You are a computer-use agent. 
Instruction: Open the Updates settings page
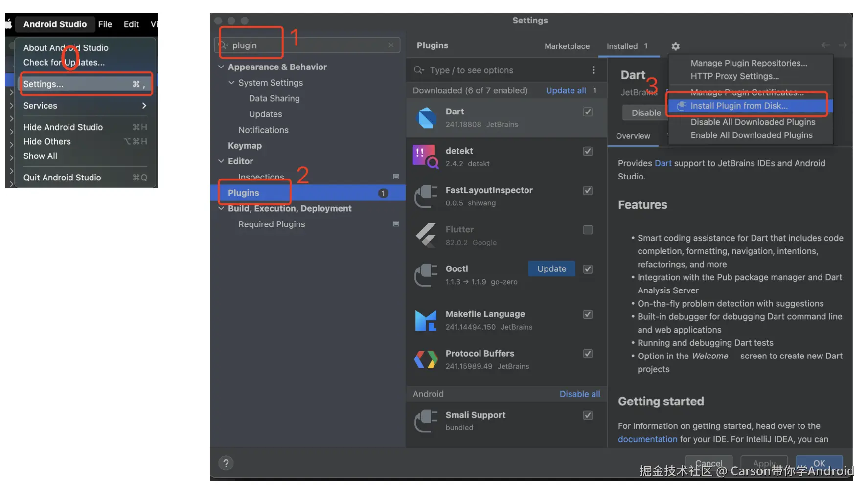coord(265,114)
